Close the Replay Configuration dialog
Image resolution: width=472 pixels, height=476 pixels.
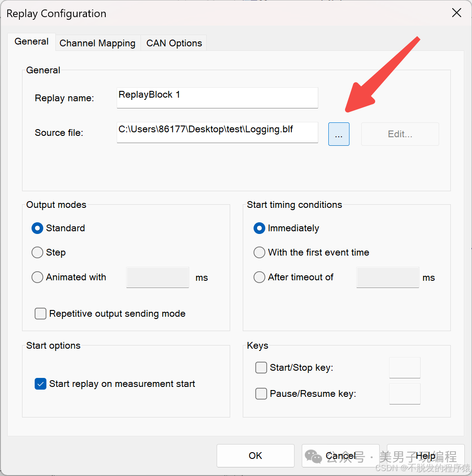[x=457, y=13]
